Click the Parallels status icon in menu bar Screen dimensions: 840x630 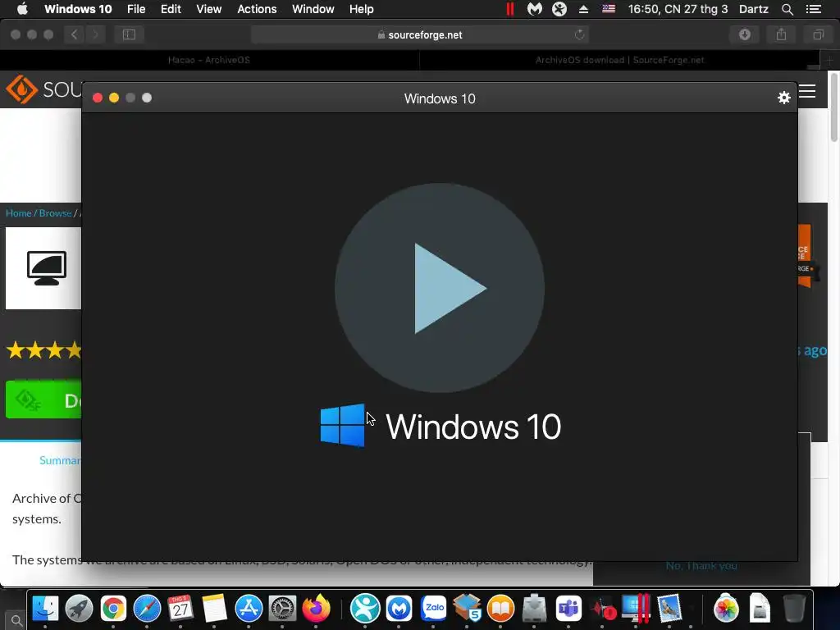point(510,9)
